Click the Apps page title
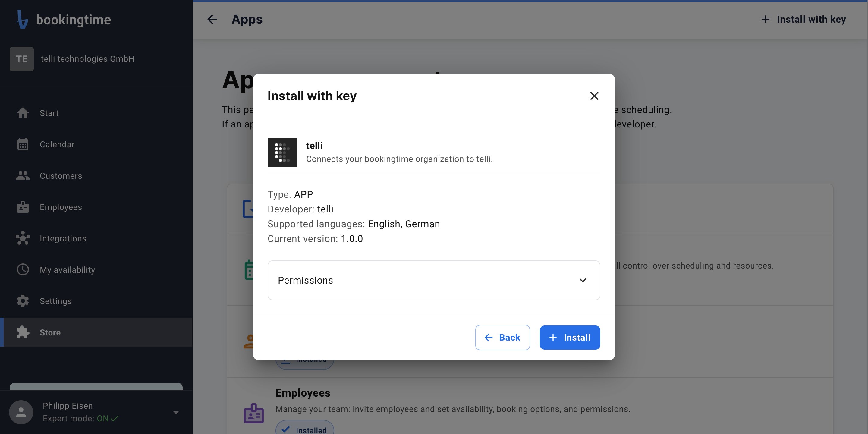This screenshot has width=868, height=434. click(247, 20)
